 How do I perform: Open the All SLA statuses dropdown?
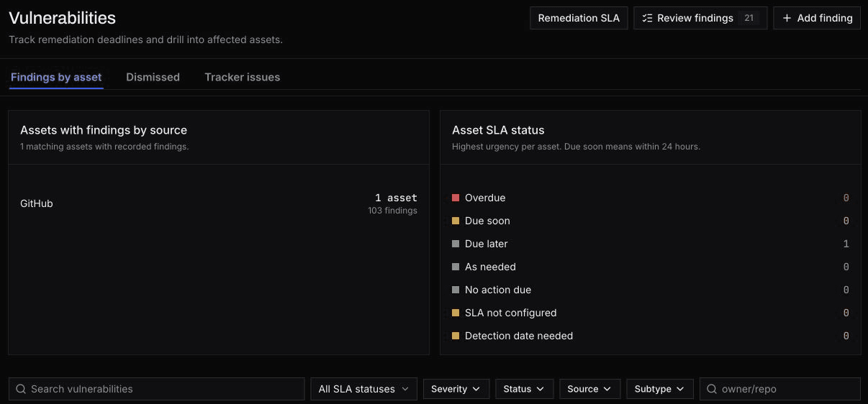click(x=363, y=389)
